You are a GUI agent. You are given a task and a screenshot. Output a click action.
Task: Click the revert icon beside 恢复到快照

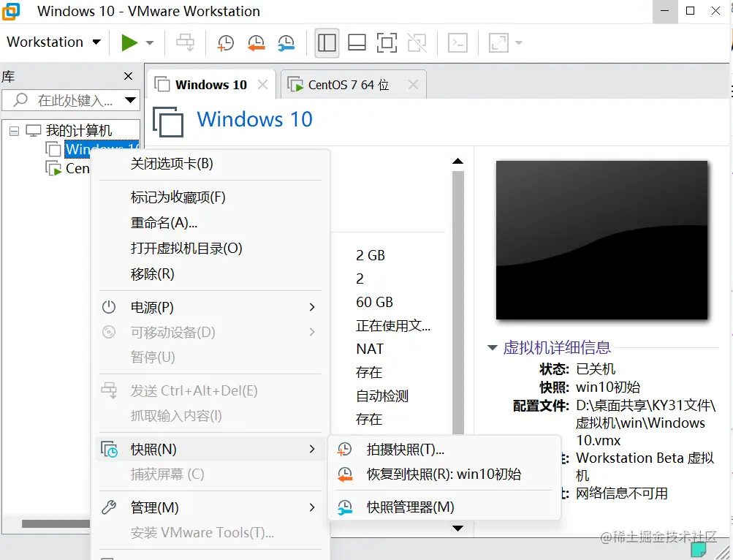[345, 474]
